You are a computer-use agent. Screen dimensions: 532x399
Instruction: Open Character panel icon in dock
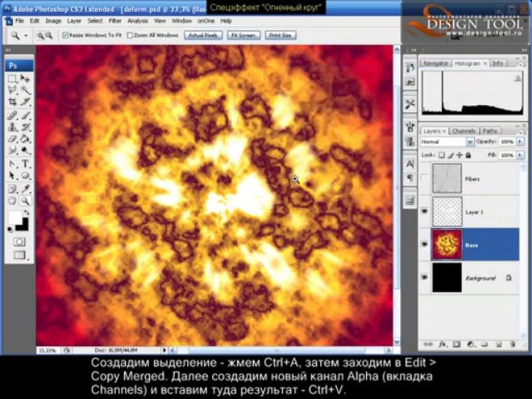pos(410,164)
